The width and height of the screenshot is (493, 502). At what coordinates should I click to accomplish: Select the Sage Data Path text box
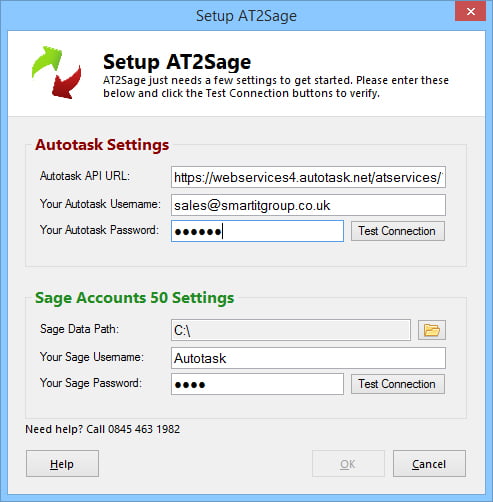pyautogui.click(x=291, y=330)
